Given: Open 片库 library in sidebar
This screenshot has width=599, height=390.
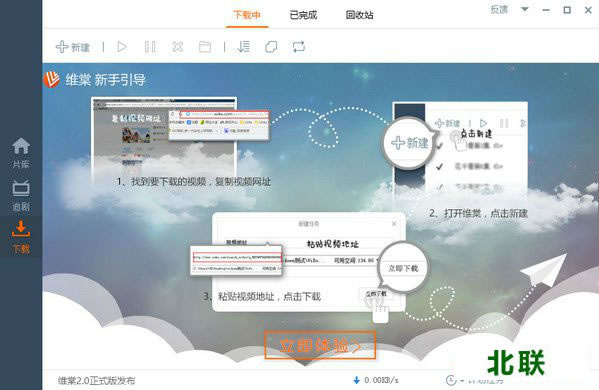Looking at the screenshot, I should pyautogui.click(x=21, y=153).
